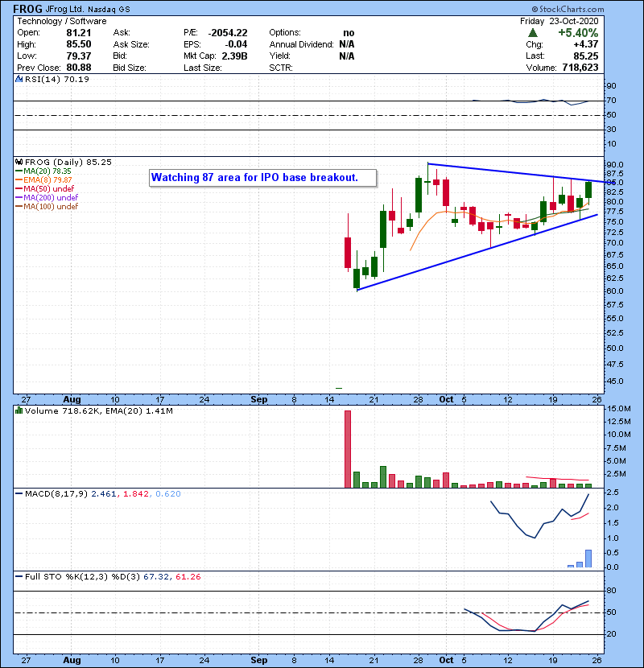Click the Nasdaq GS exchange label

tap(109, 10)
